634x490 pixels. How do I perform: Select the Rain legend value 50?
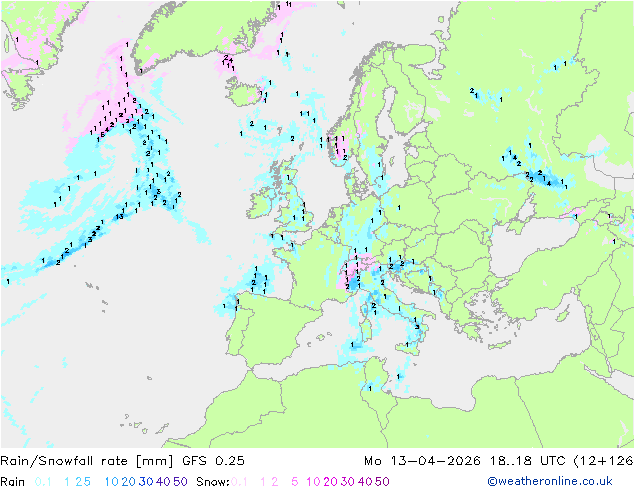(180, 482)
